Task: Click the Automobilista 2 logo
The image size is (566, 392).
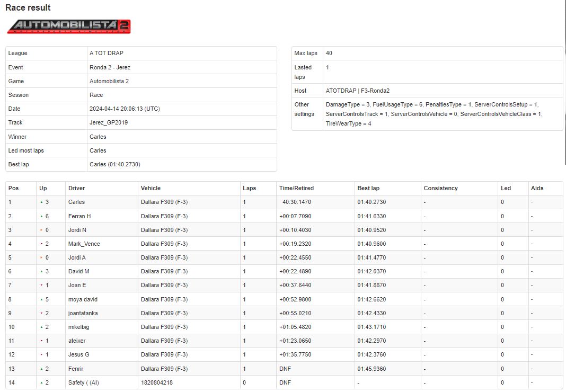Action: pos(68,26)
